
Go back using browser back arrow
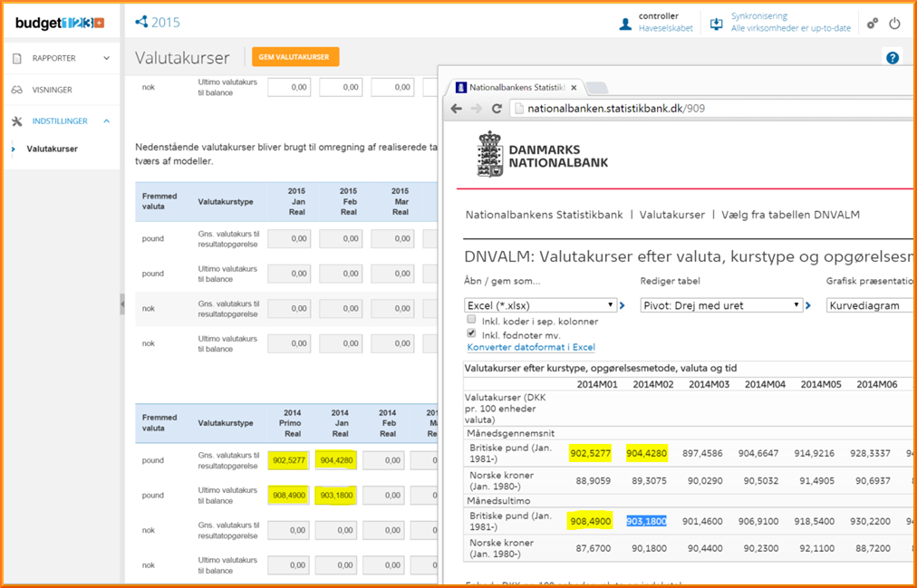tap(457, 109)
